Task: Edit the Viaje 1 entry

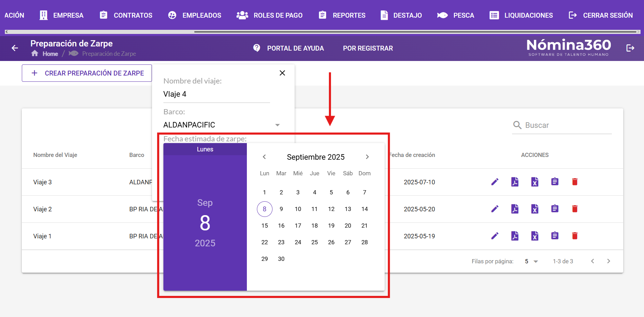Action: 495,236
